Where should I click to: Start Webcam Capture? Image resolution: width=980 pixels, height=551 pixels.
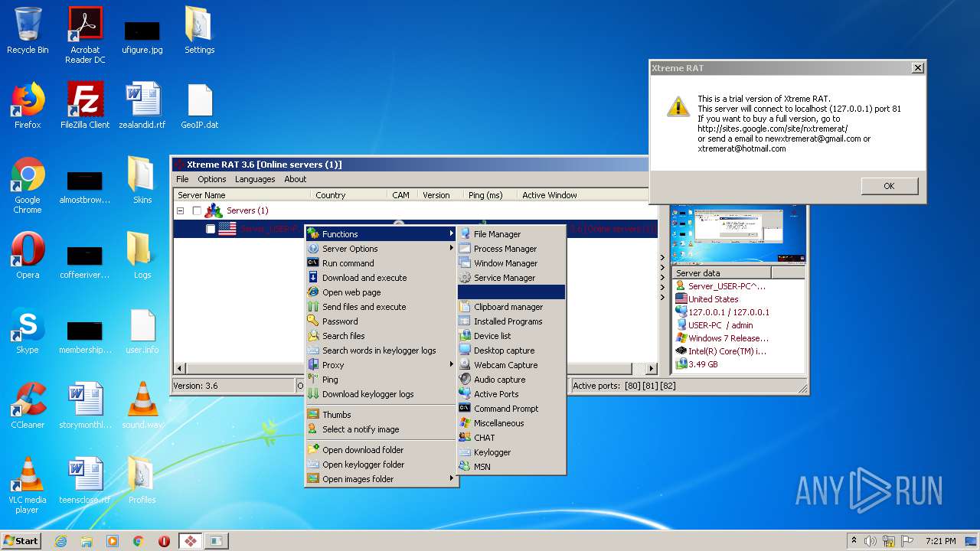[x=511, y=365]
